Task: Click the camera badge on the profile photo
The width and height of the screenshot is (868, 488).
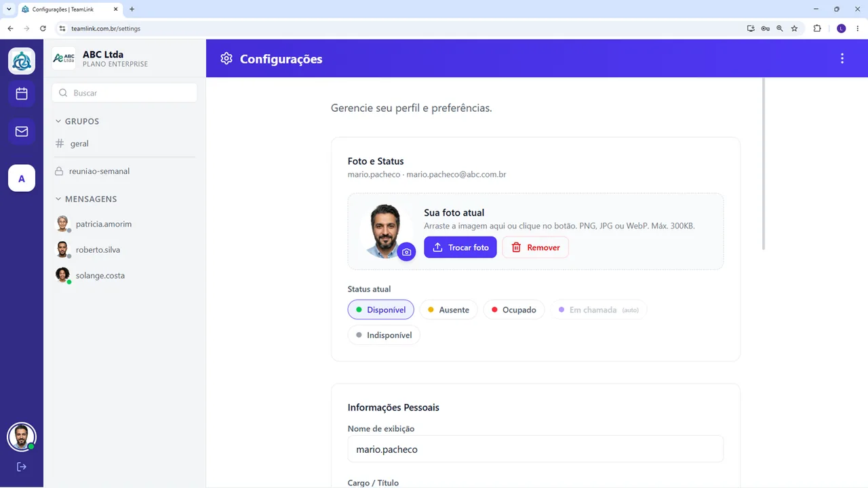Action: (x=406, y=252)
